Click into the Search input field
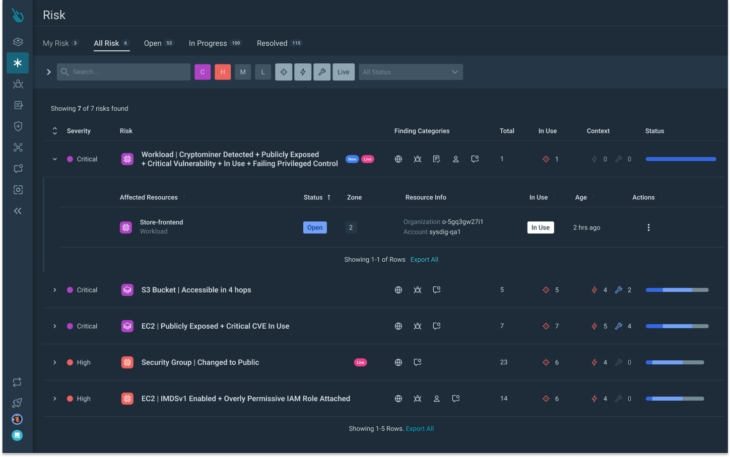 [124, 72]
